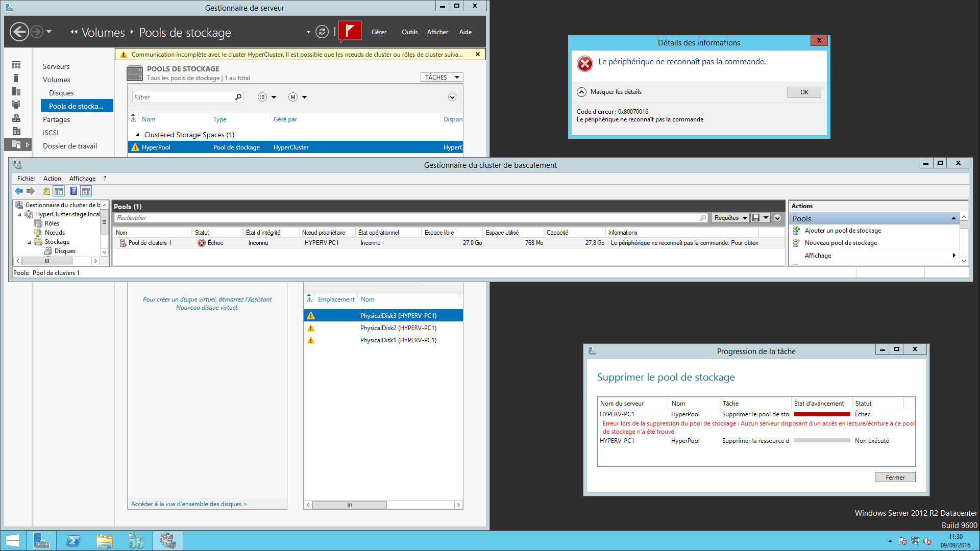The image size is (980, 551).
Task: Click the cluster manager forward arrow icon
Action: click(31, 191)
